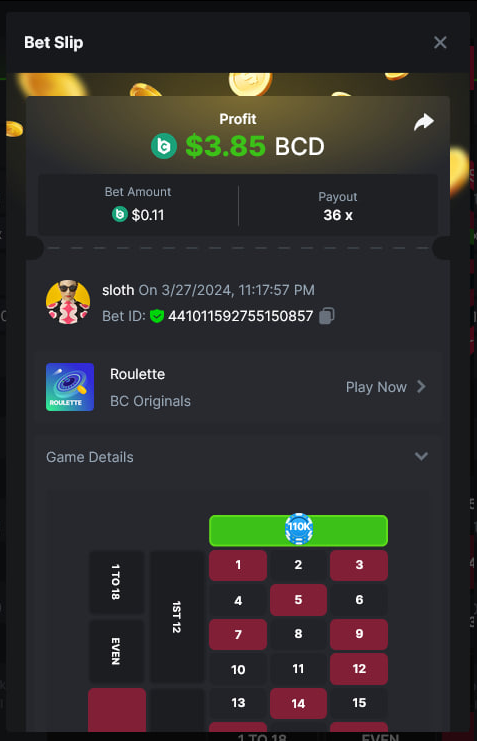The image size is (477, 741).
Task: Select the 1ST 12 bet cell
Action: pos(177,617)
